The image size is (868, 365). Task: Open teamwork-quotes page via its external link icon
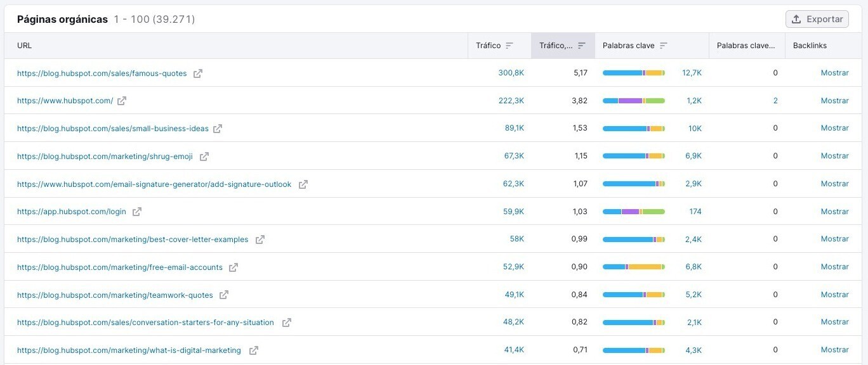pos(225,295)
